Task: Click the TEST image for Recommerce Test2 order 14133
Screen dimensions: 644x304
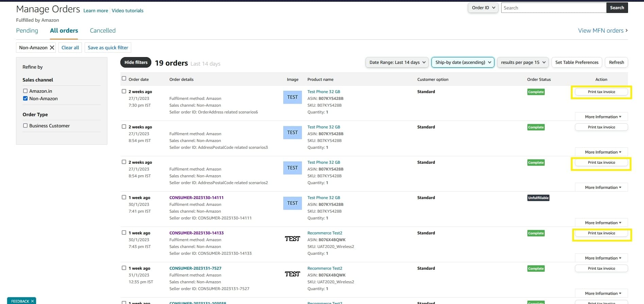Action: pos(292,239)
